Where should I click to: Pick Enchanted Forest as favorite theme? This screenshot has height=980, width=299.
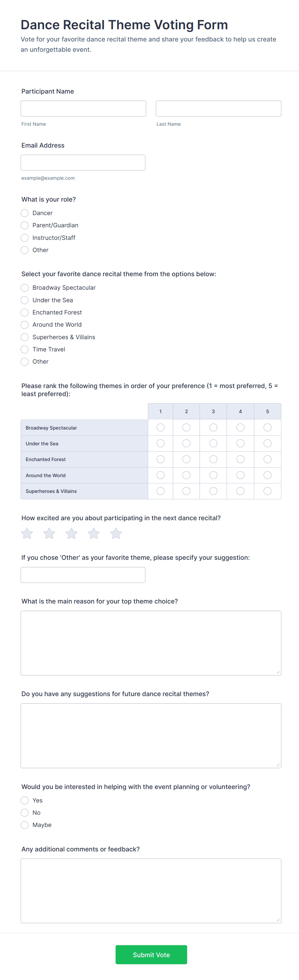click(25, 312)
